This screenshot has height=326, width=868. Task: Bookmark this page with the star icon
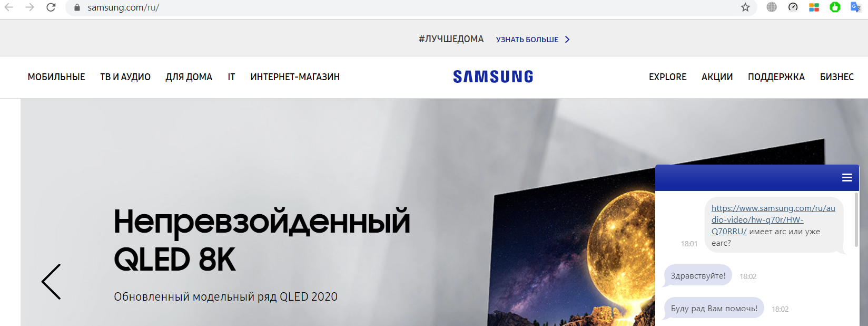click(745, 7)
